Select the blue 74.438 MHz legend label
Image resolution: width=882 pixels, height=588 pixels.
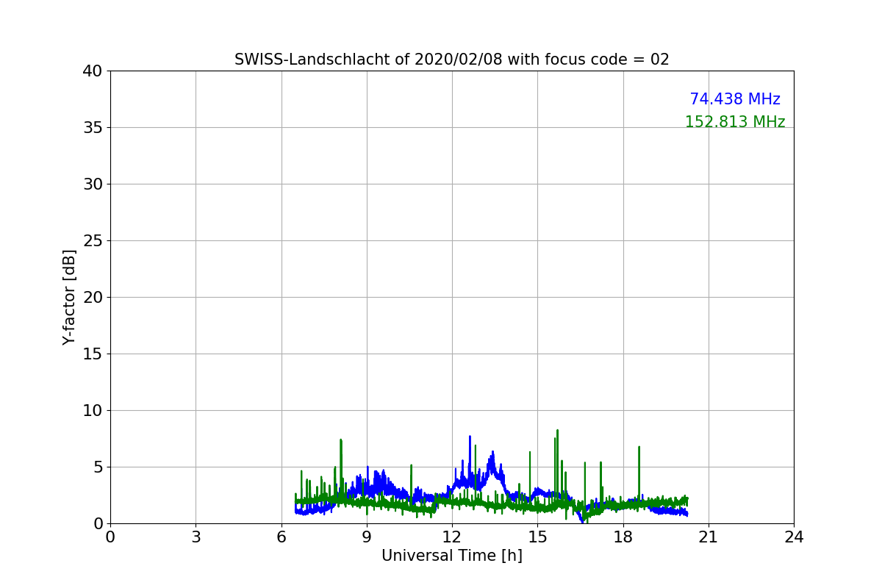[x=735, y=99]
